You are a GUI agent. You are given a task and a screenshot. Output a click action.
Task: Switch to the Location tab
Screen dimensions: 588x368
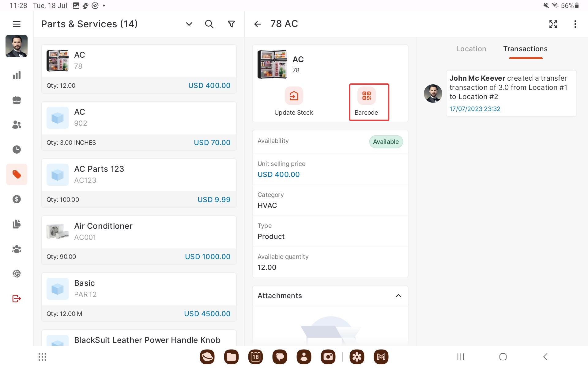[x=471, y=49]
